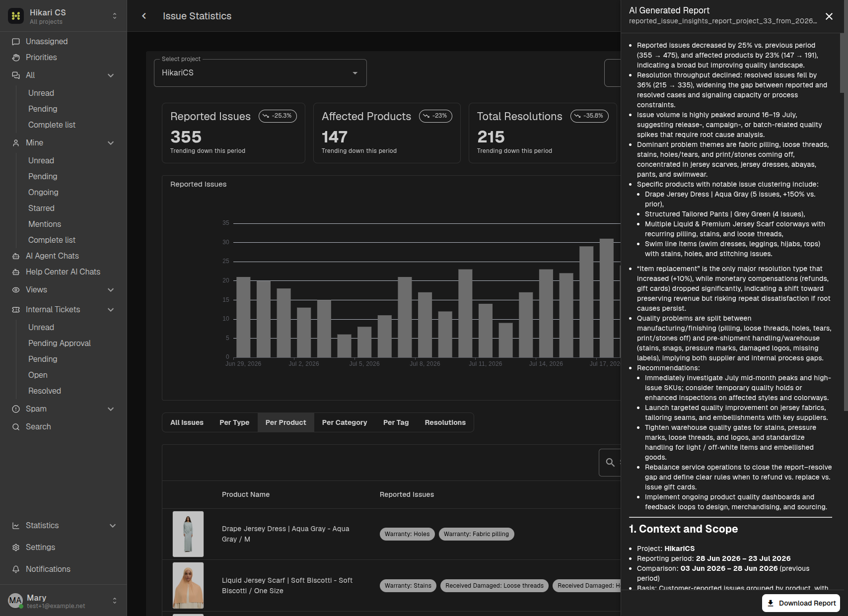Click the Notifications bell icon
This screenshot has height=616, width=848.
16,569
